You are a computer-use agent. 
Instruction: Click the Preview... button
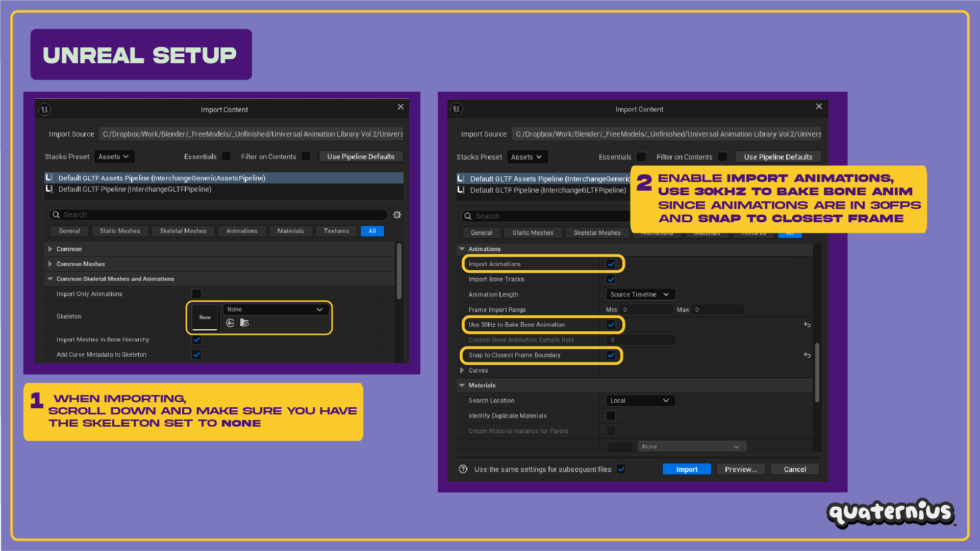(x=741, y=469)
